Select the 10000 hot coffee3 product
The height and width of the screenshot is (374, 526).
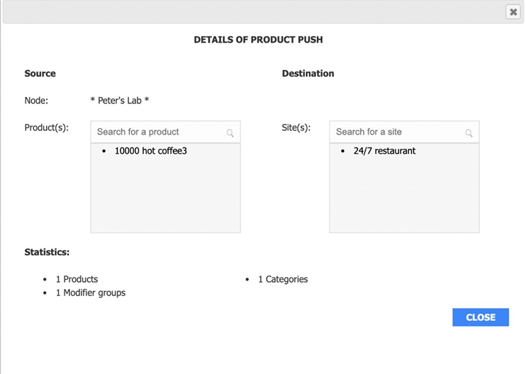click(151, 151)
